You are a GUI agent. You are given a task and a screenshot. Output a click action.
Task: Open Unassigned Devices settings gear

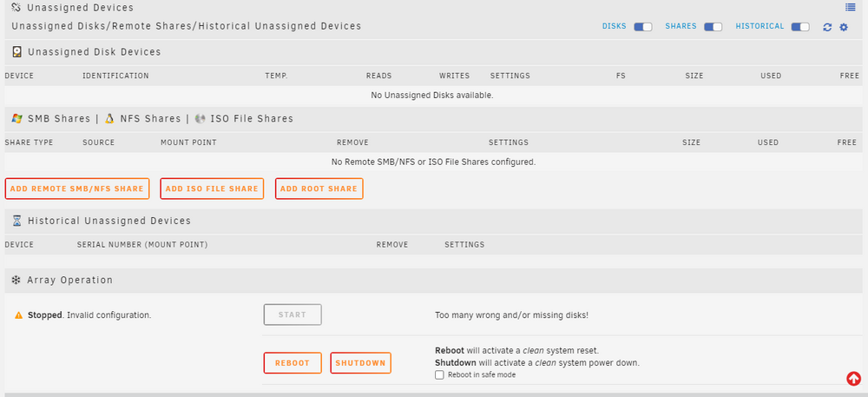pyautogui.click(x=844, y=27)
